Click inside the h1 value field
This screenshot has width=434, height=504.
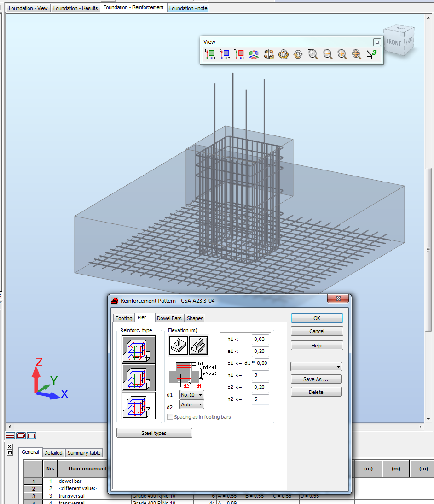[260, 340]
